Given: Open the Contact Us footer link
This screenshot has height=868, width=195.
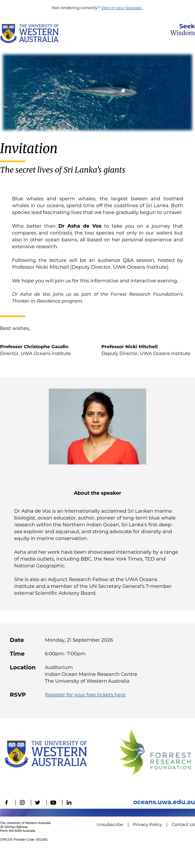Looking at the screenshot, I should (183, 824).
